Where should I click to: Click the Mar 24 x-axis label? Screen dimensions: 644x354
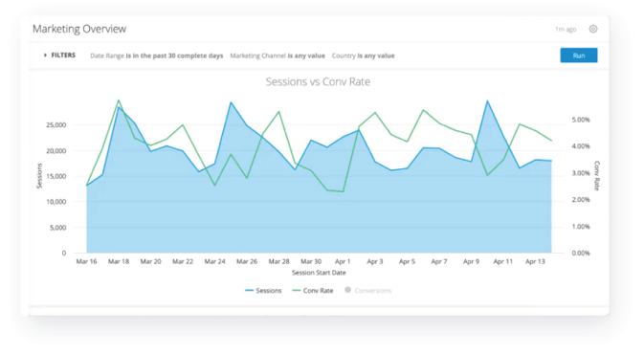[x=214, y=261]
